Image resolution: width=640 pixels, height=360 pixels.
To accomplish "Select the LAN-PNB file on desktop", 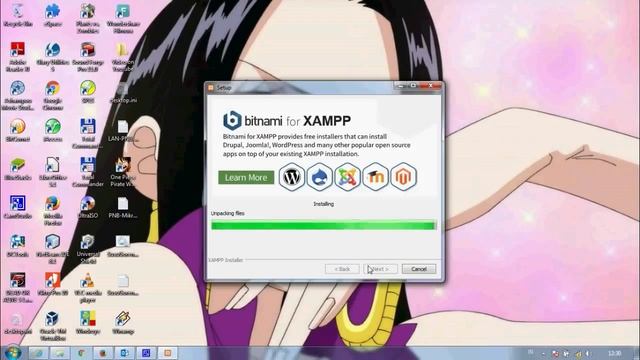I will (122, 131).
